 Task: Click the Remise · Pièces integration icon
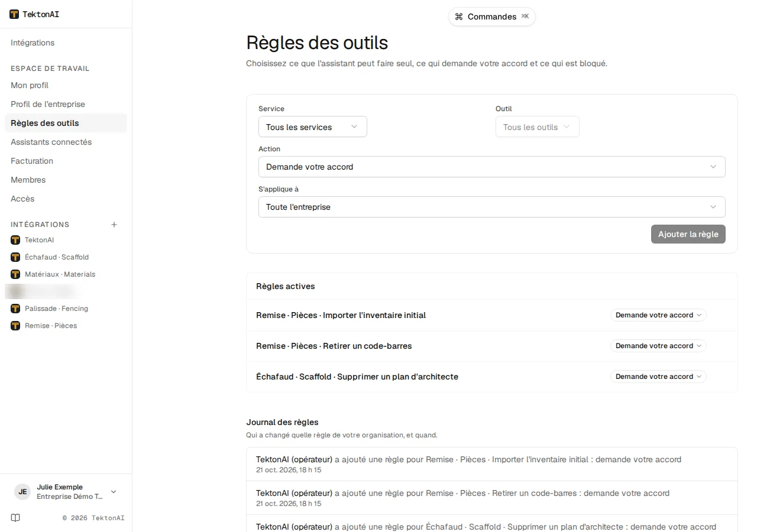(15, 326)
